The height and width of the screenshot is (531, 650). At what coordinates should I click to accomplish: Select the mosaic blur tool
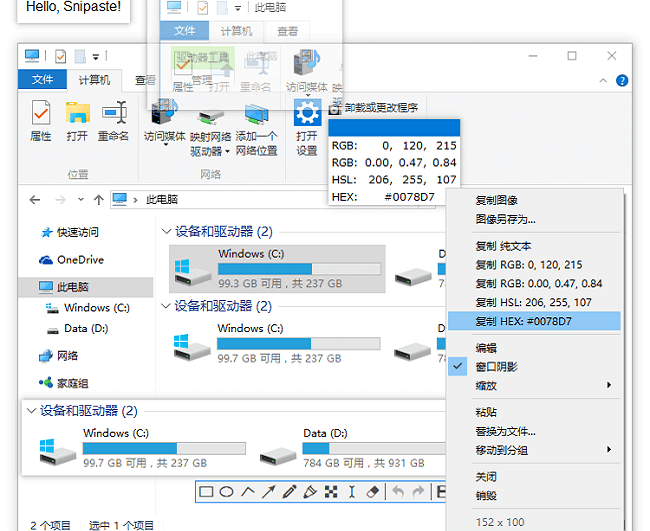[331, 492]
